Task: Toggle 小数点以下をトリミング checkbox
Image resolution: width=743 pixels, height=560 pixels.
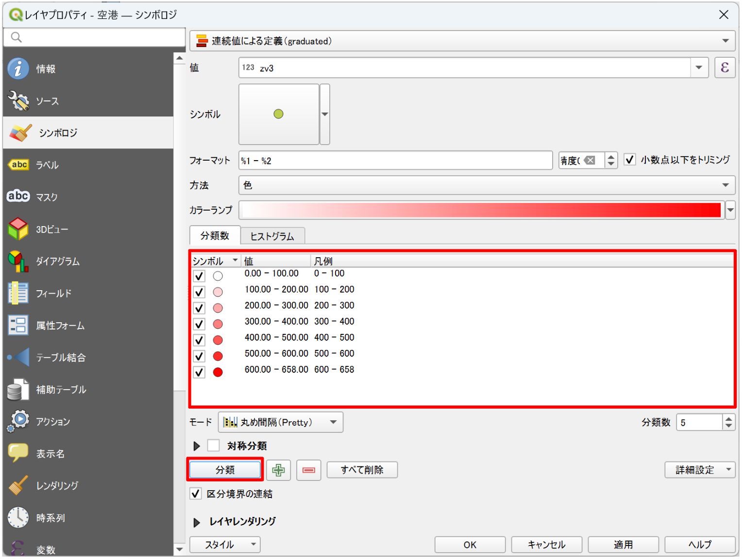Action: click(x=630, y=159)
